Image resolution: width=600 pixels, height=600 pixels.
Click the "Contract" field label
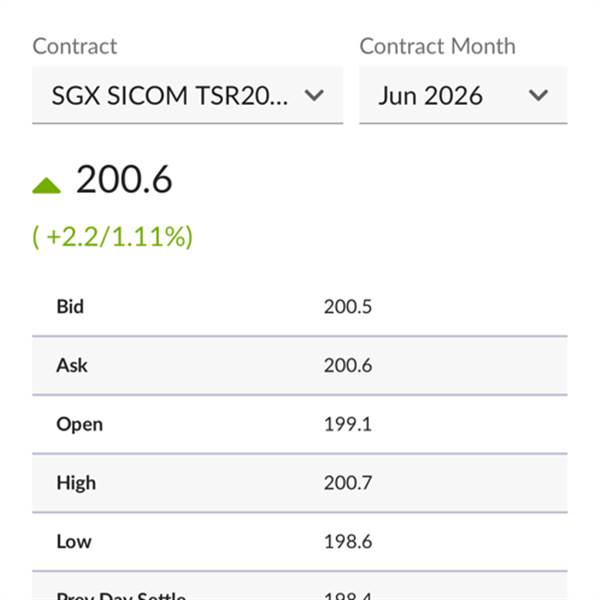pos(75,46)
